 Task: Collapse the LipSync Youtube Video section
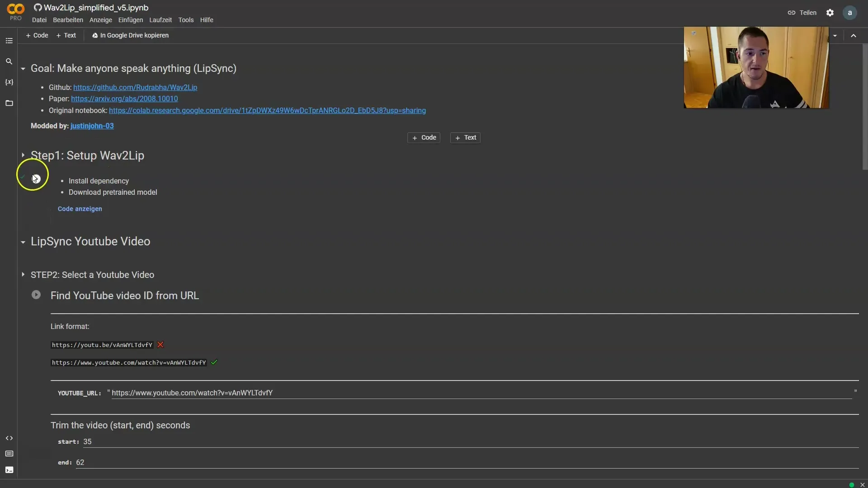coord(23,241)
